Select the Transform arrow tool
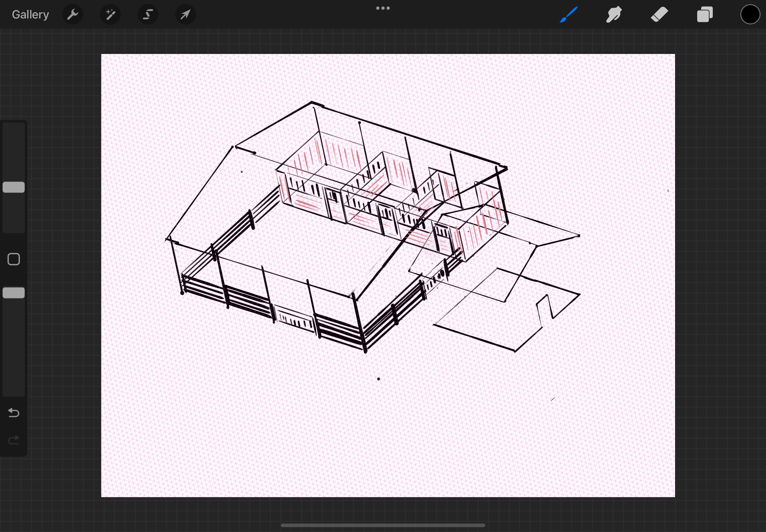The width and height of the screenshot is (766, 532). click(185, 14)
